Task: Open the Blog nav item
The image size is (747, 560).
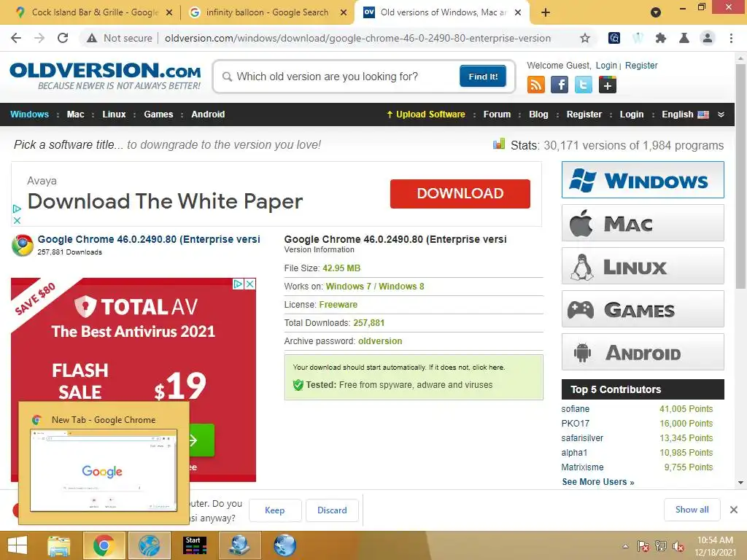Action: (538, 114)
